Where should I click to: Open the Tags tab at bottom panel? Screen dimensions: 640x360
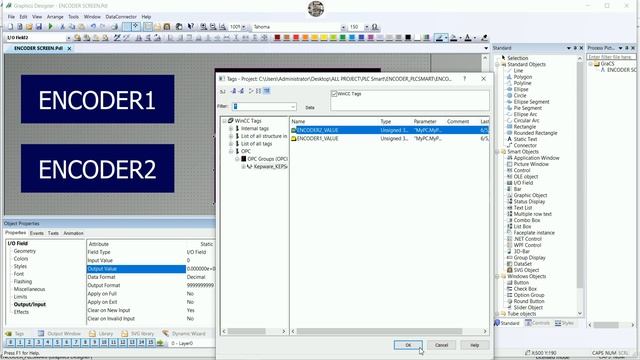pos(15,333)
